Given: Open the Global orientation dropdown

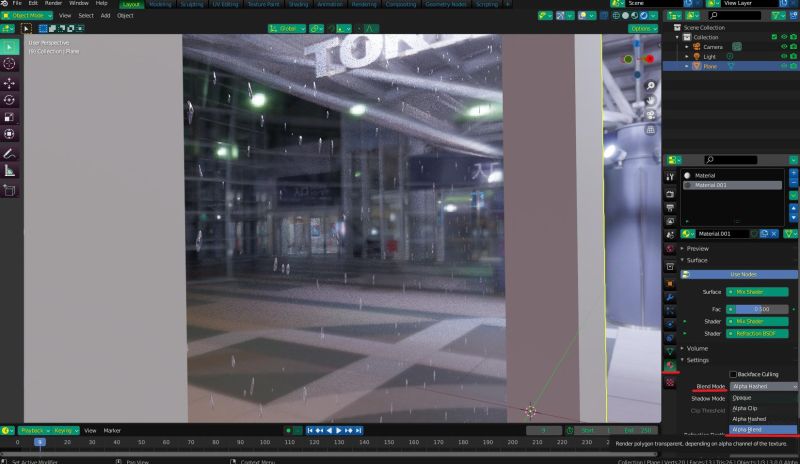Looking at the screenshot, I should (x=287, y=29).
